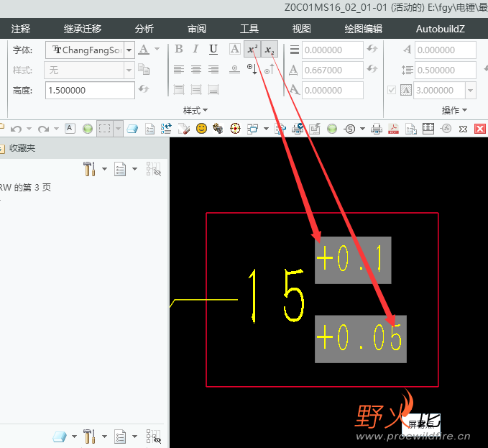Click the copy style icon beside 样式 box
The image size is (488, 448).
(144, 69)
